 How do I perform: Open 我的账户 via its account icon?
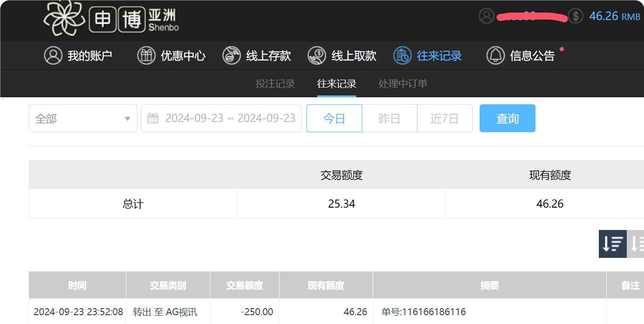(x=53, y=55)
